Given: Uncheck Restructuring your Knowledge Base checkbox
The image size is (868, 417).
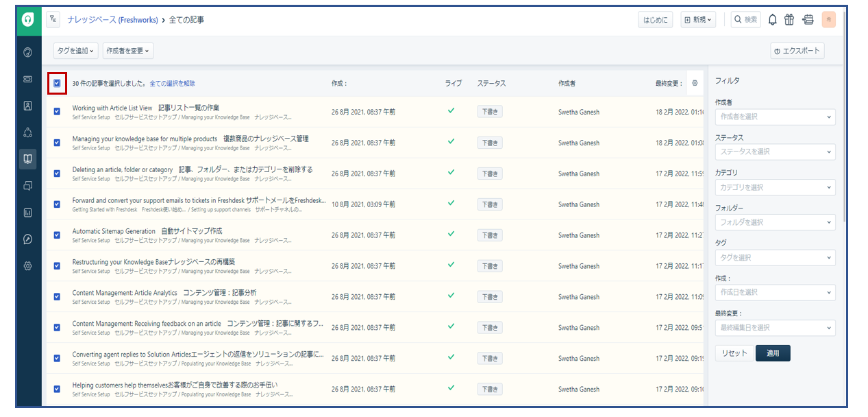Looking at the screenshot, I should pyautogui.click(x=57, y=265).
